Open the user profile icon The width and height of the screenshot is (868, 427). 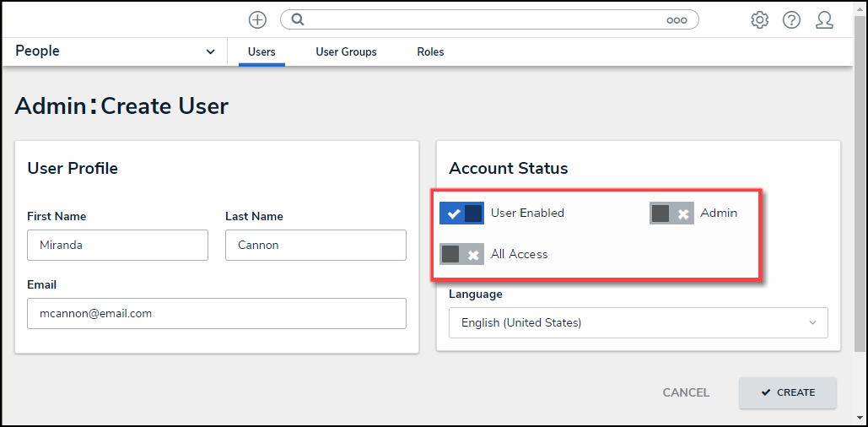[x=824, y=19]
